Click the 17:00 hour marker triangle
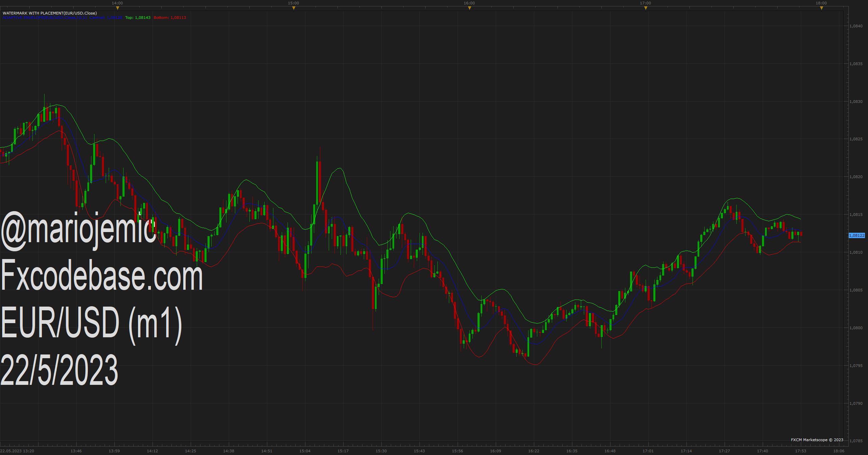Screen dimensions: 868x455 (x=646, y=8)
